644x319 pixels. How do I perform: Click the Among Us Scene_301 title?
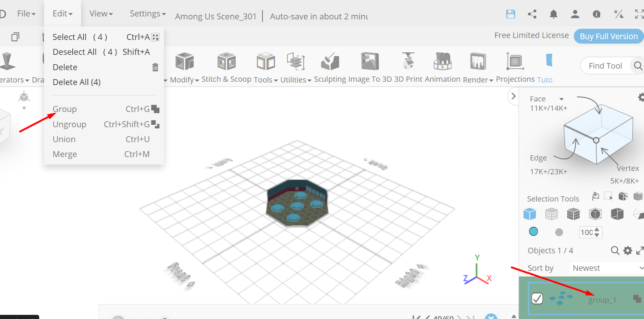point(216,16)
